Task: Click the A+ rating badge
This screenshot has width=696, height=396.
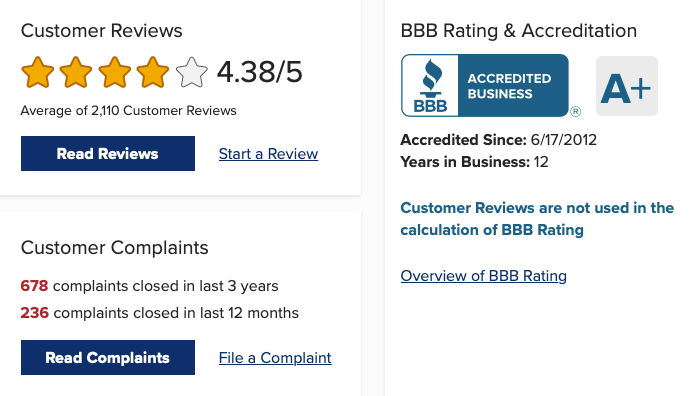Action: 627,86
